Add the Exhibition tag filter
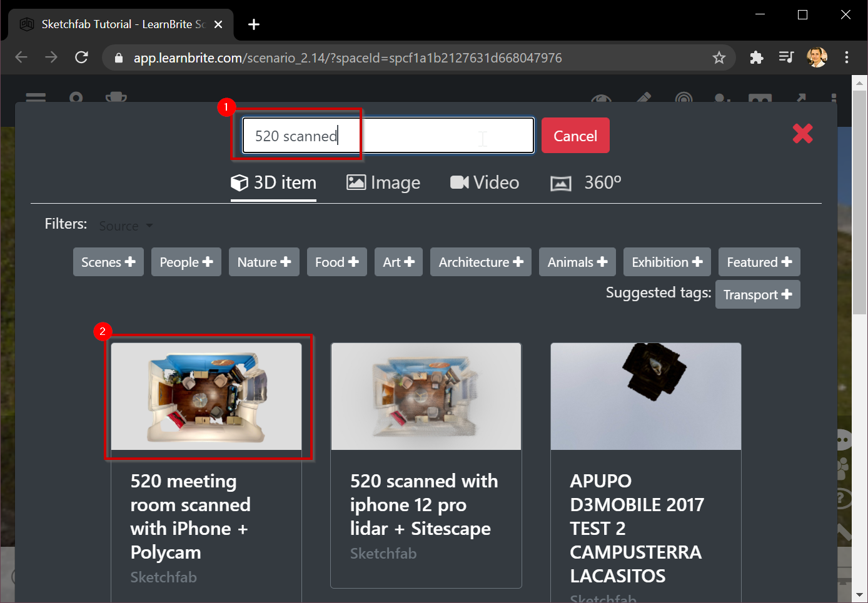This screenshot has height=603, width=868. [667, 262]
